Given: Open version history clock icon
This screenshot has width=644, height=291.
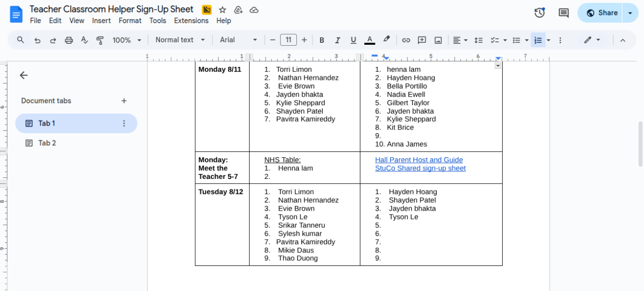Looking at the screenshot, I should click(539, 13).
